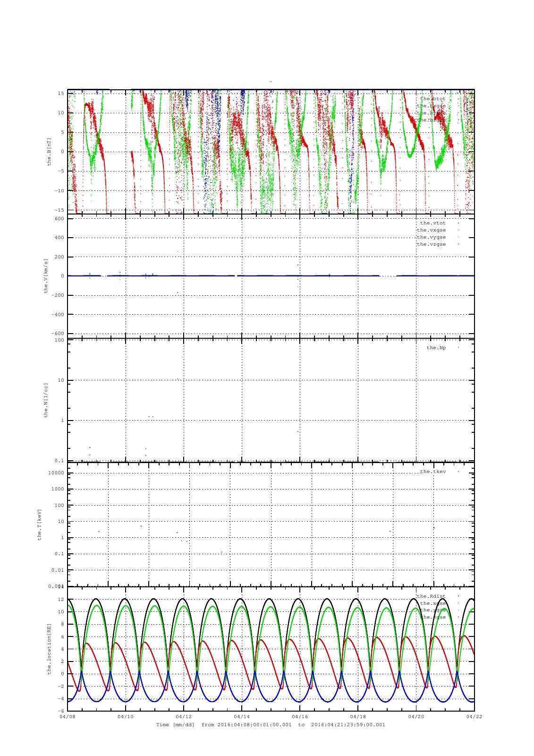Select the the.vzgse legend label

431,244
